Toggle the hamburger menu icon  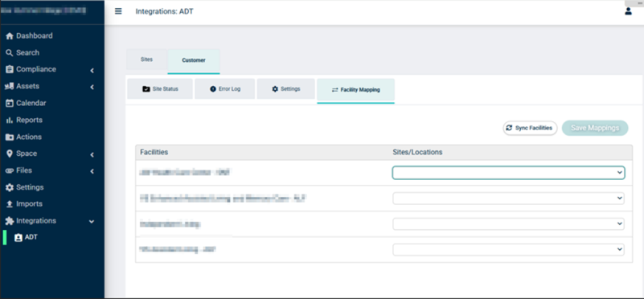tap(118, 11)
